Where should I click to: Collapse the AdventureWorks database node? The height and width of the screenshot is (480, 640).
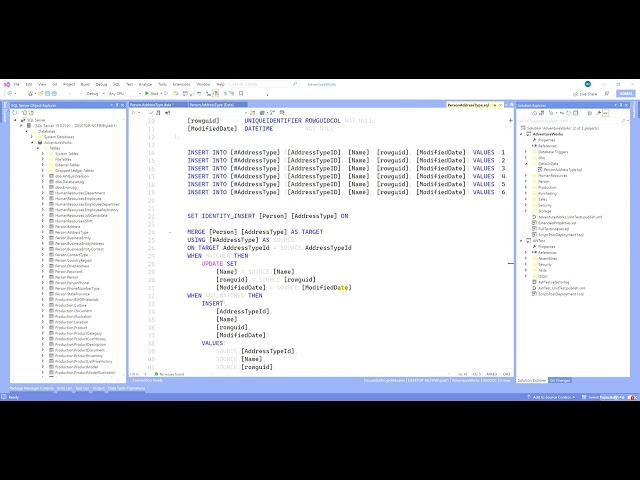32,142
